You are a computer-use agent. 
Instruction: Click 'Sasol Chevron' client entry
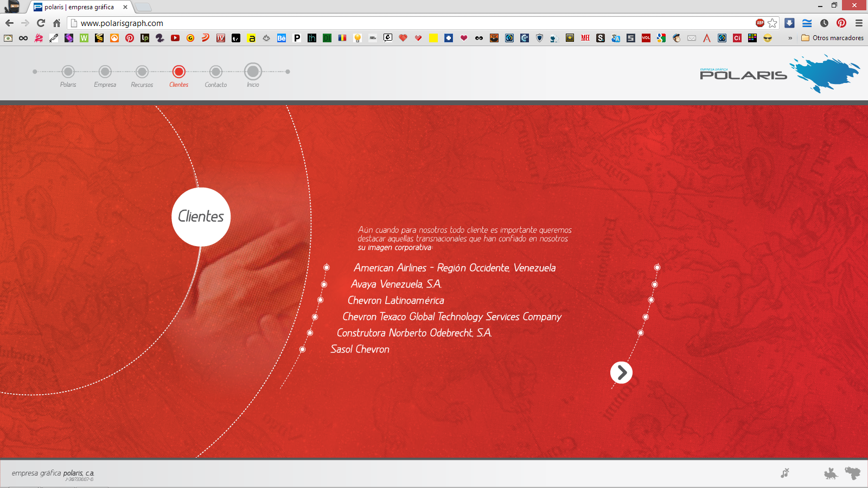click(360, 349)
